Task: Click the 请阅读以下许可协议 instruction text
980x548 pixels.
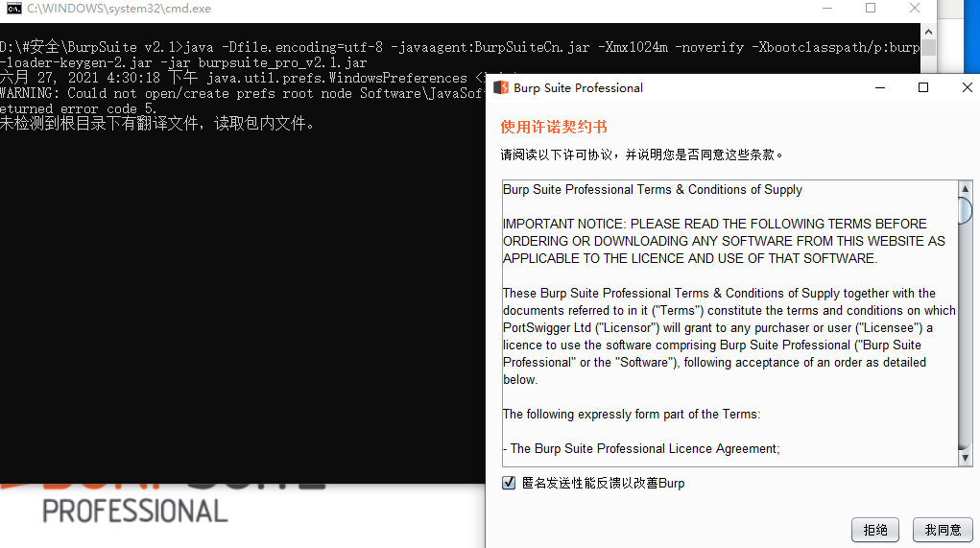Action: pos(641,155)
